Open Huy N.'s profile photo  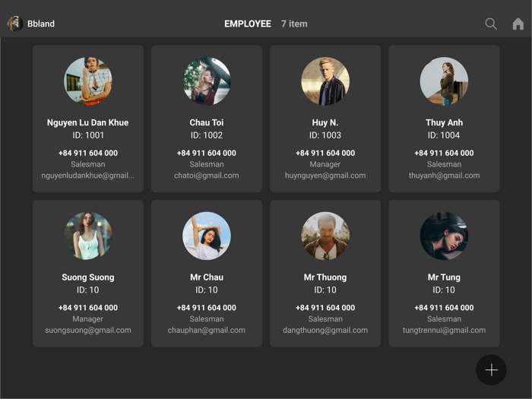pos(325,81)
